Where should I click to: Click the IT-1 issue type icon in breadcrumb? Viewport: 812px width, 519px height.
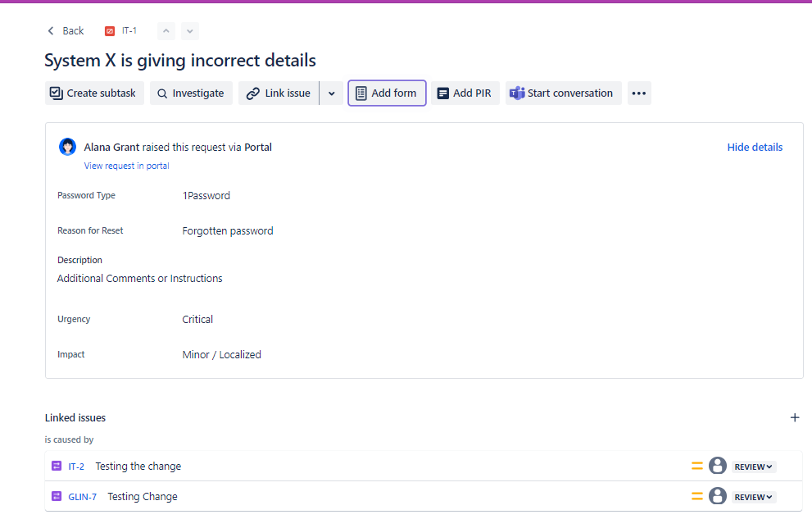[x=110, y=30]
